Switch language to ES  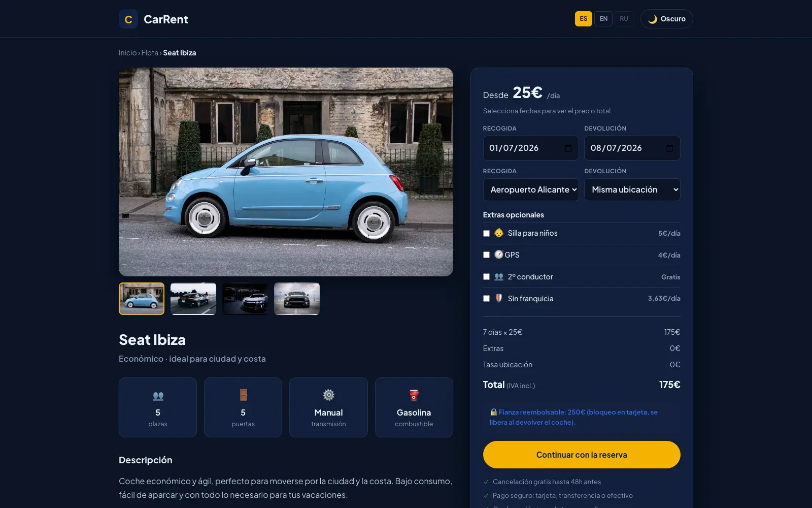coord(584,19)
